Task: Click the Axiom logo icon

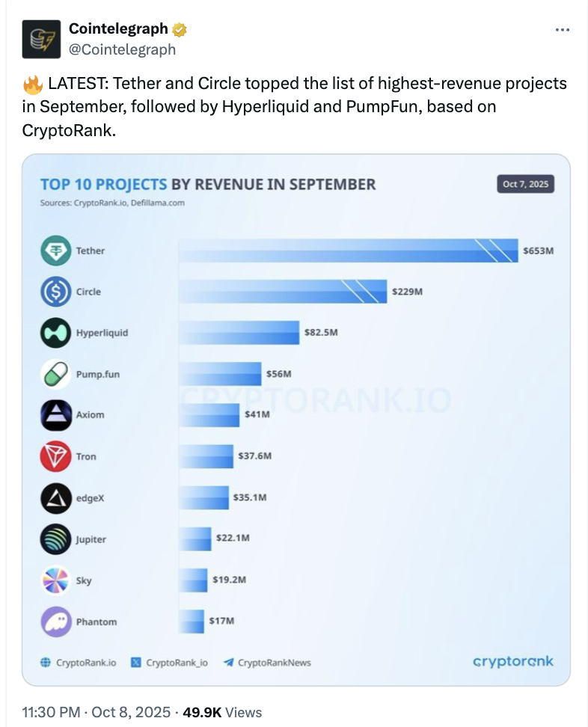Action: point(55,415)
